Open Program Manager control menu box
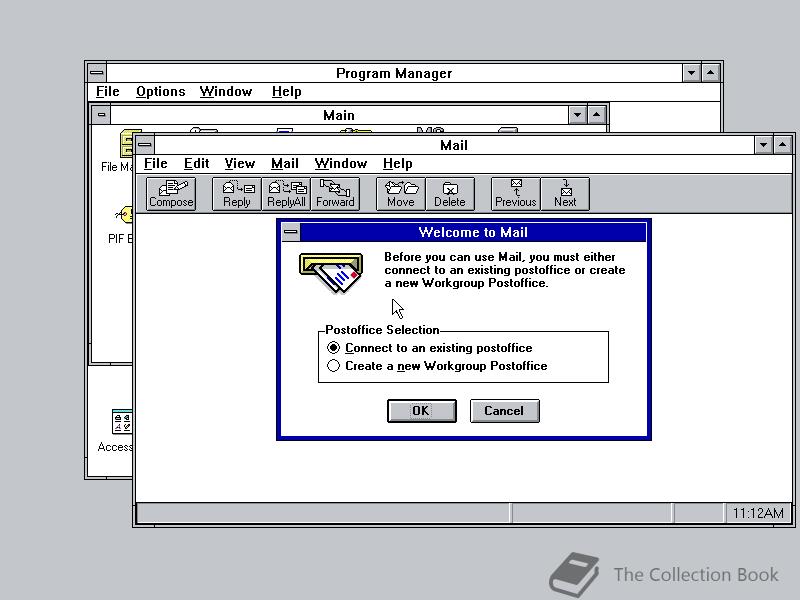 pos(96,73)
